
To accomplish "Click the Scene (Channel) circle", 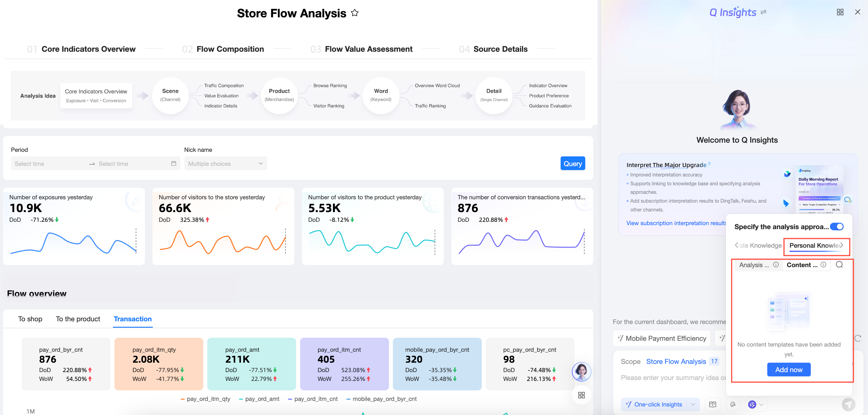I will (x=170, y=96).
